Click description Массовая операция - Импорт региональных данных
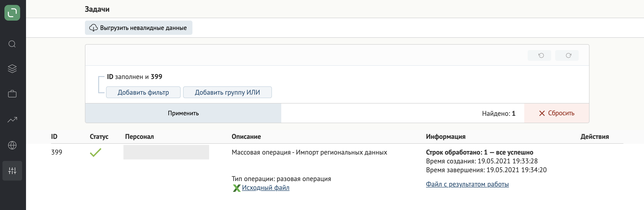Screen dimensions: 644x210 309,152
